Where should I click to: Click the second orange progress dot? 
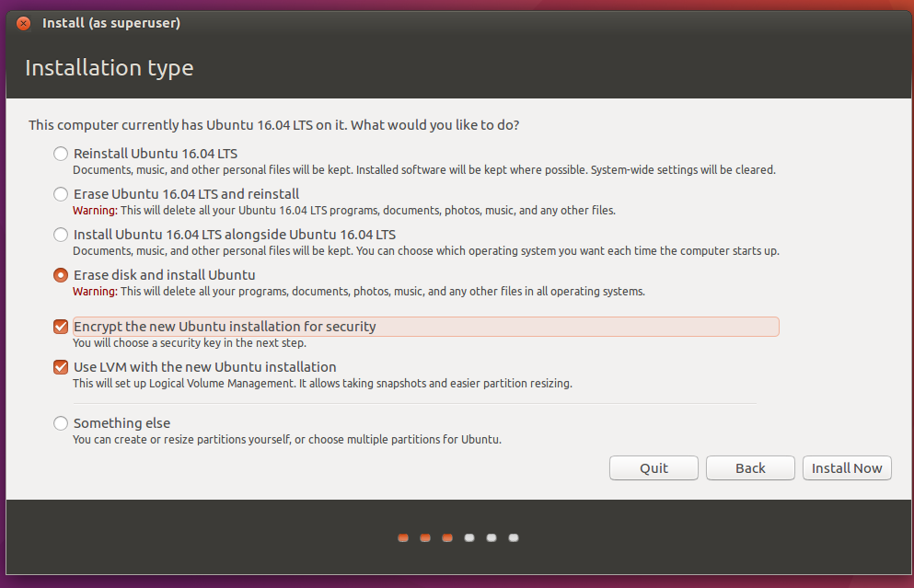coord(424,537)
